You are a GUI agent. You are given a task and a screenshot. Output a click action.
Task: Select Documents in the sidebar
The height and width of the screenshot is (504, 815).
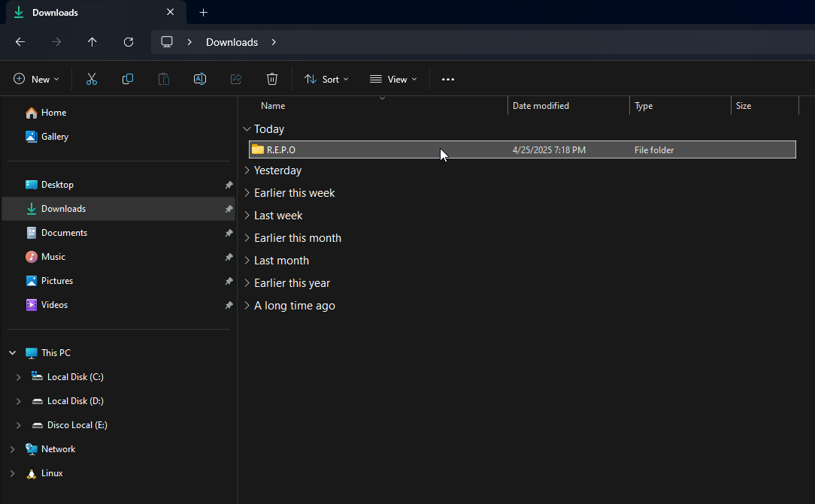64,233
